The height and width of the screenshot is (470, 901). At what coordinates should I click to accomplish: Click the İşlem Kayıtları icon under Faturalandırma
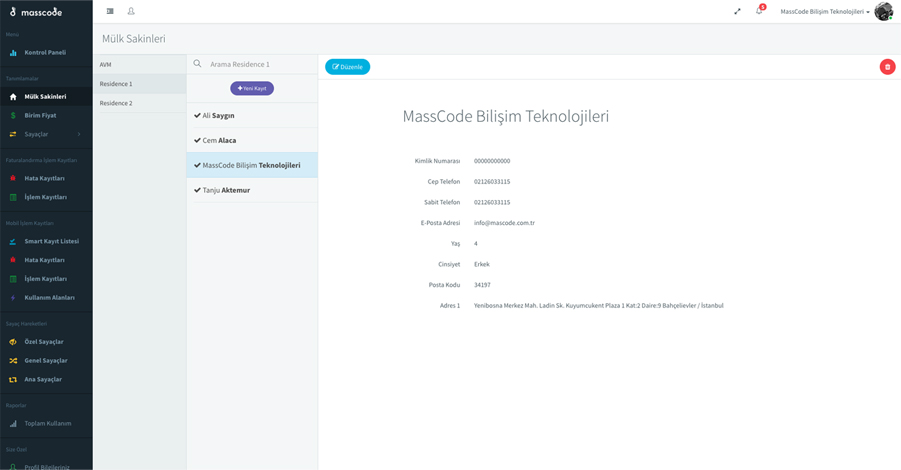pyautogui.click(x=13, y=197)
